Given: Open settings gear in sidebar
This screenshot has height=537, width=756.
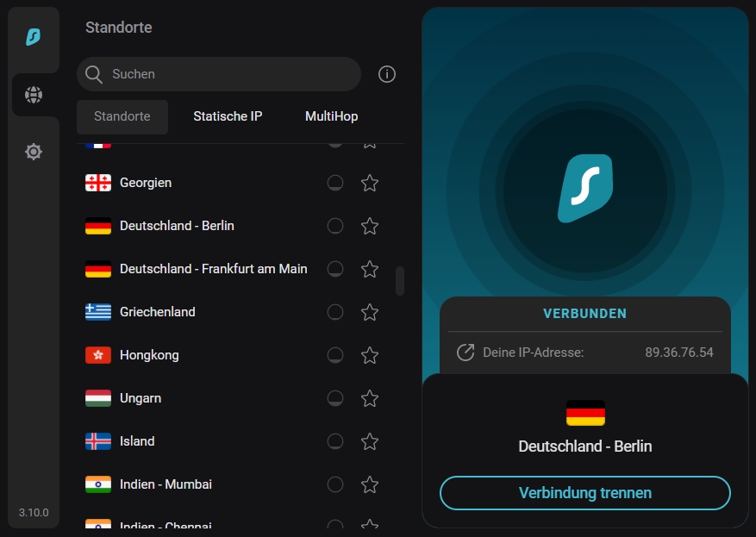Looking at the screenshot, I should click(x=34, y=152).
